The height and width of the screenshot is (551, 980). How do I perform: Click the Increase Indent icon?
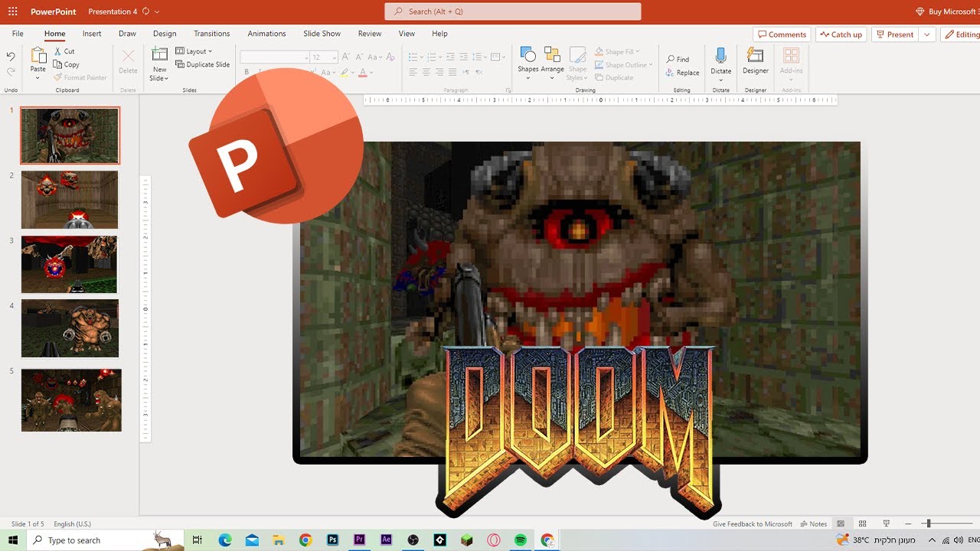[x=463, y=57]
